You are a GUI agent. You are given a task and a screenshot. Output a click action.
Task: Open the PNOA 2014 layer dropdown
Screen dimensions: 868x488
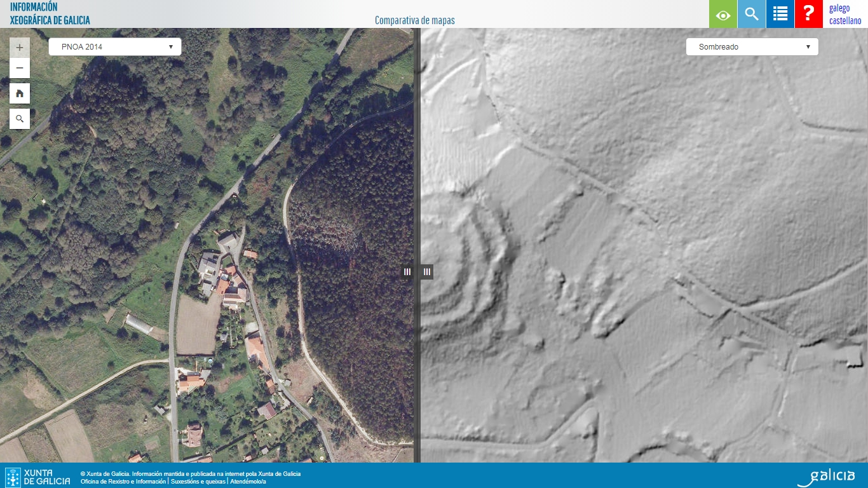point(115,47)
